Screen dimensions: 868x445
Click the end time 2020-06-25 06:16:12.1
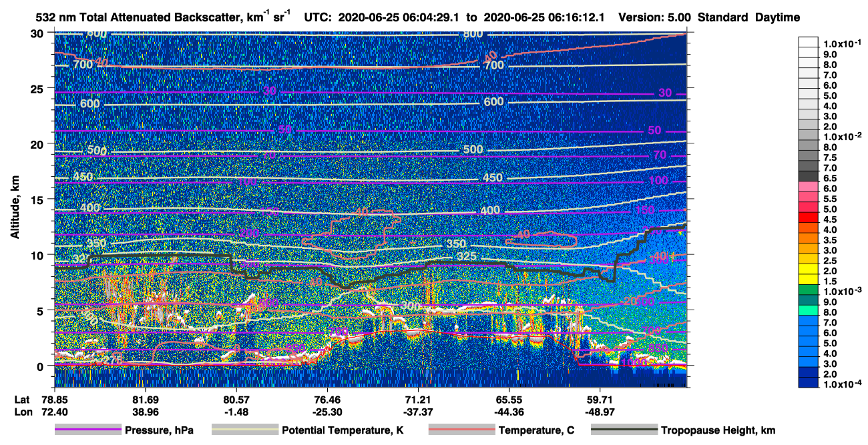(x=544, y=18)
